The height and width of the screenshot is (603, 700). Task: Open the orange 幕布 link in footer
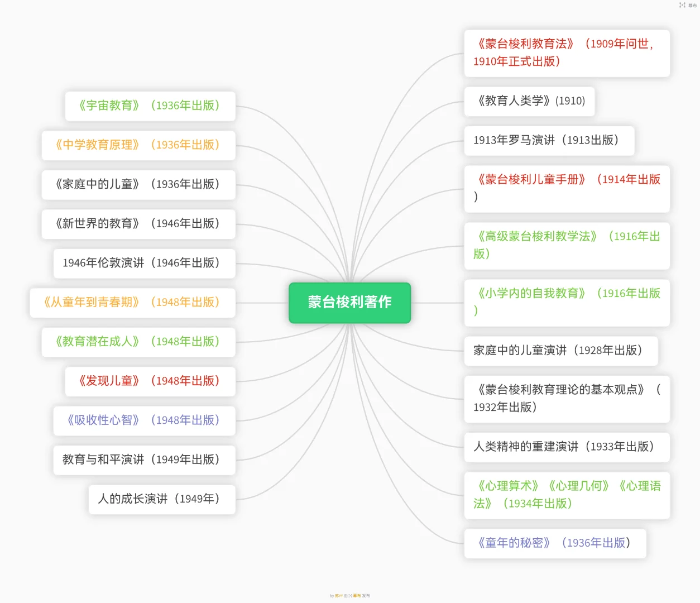(357, 596)
